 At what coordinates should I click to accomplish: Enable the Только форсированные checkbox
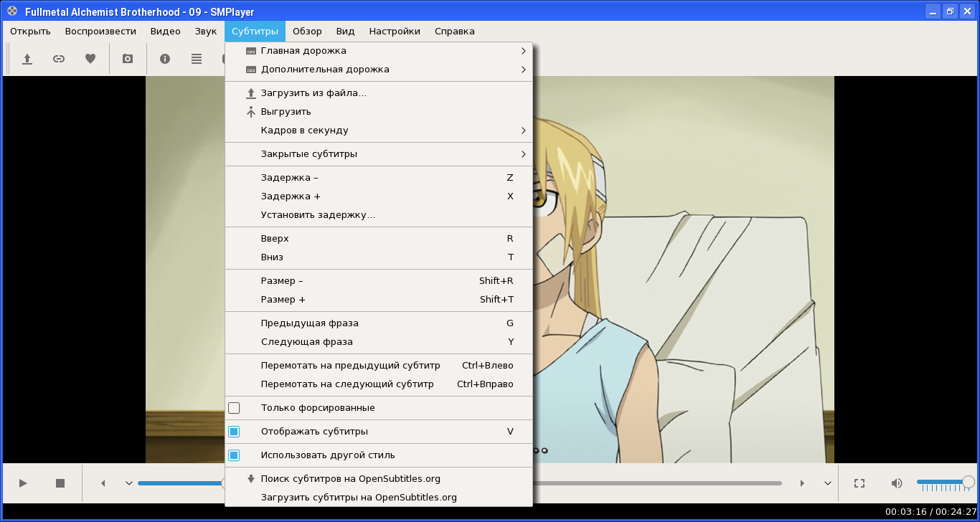coord(234,408)
